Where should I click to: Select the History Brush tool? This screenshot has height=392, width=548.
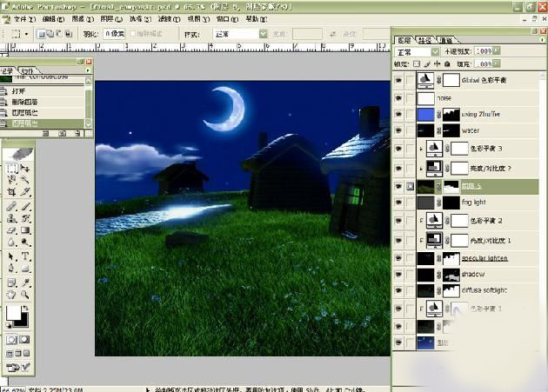[x=25, y=218]
